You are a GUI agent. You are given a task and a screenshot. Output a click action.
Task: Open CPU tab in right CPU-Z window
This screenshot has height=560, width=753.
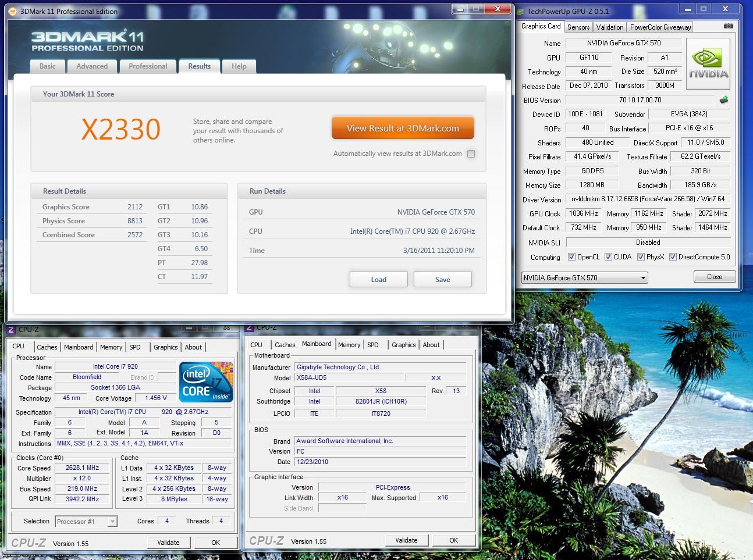(256, 345)
